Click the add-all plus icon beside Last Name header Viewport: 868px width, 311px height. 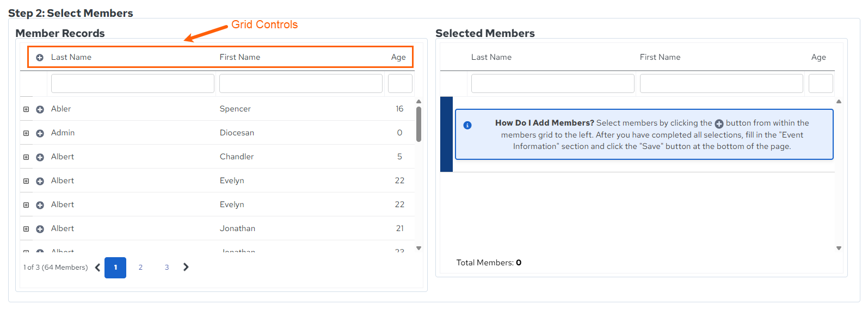40,58
